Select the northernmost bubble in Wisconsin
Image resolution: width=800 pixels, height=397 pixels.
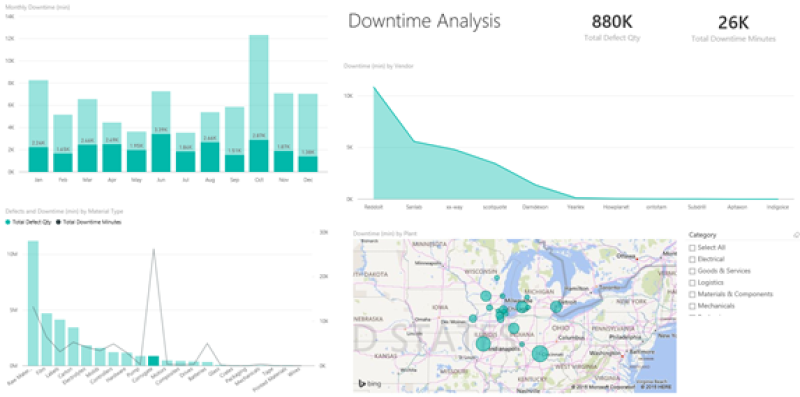click(x=496, y=278)
